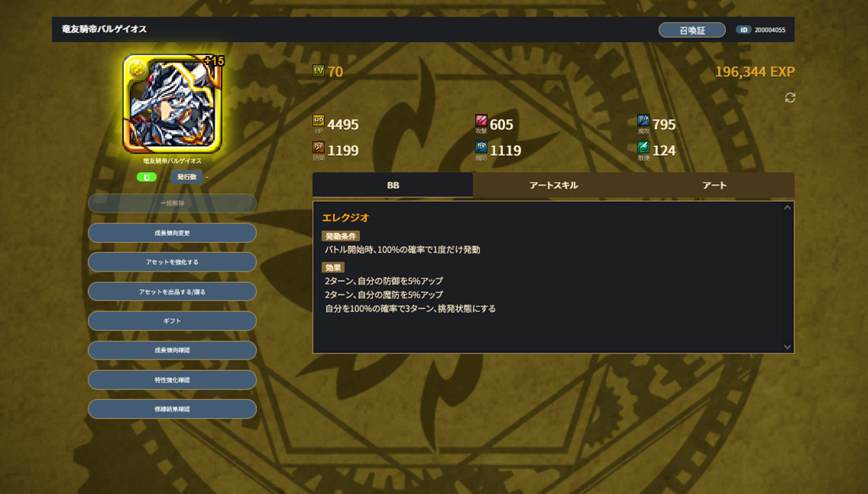Click the refresh arrows icon below EXP

pyautogui.click(x=790, y=97)
